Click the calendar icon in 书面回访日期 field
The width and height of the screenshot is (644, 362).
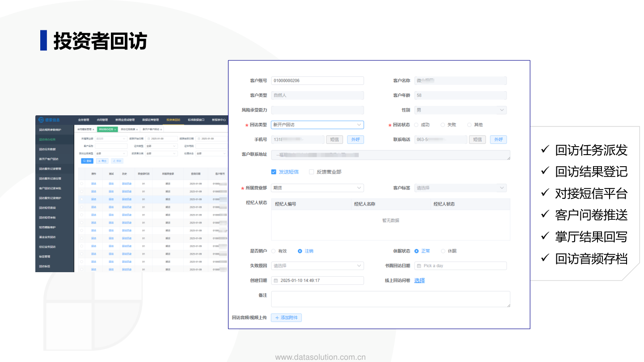coord(419,266)
